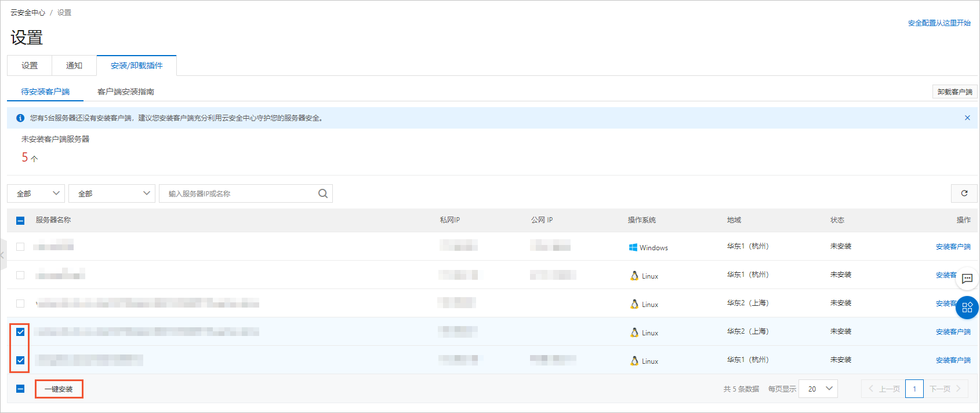Open the first 全部 filter dropdown
This screenshot has height=413, width=980.
(x=36, y=193)
